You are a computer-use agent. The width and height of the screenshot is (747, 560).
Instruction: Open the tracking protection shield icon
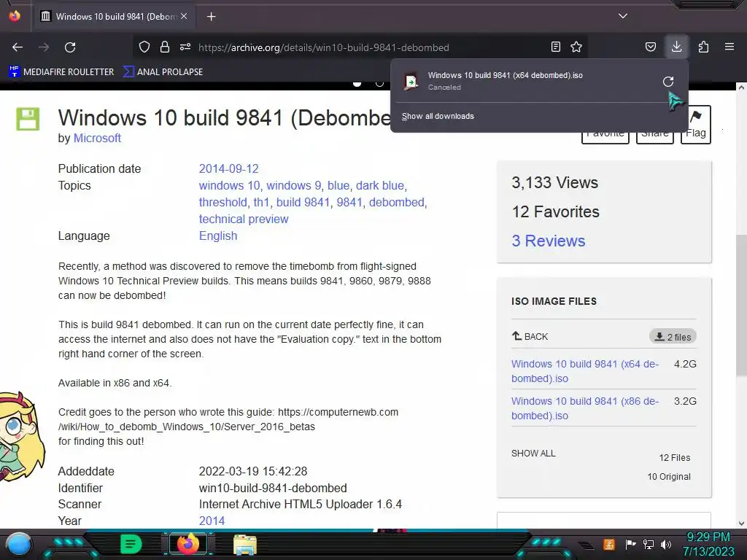point(144,47)
